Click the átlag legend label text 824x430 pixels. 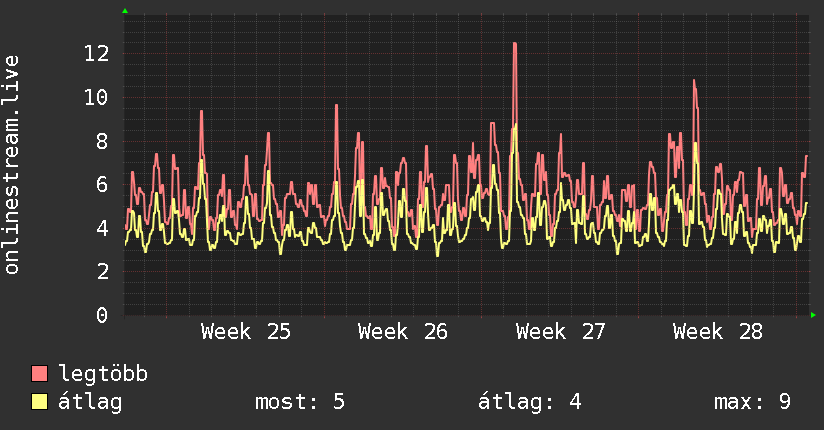[90, 402]
